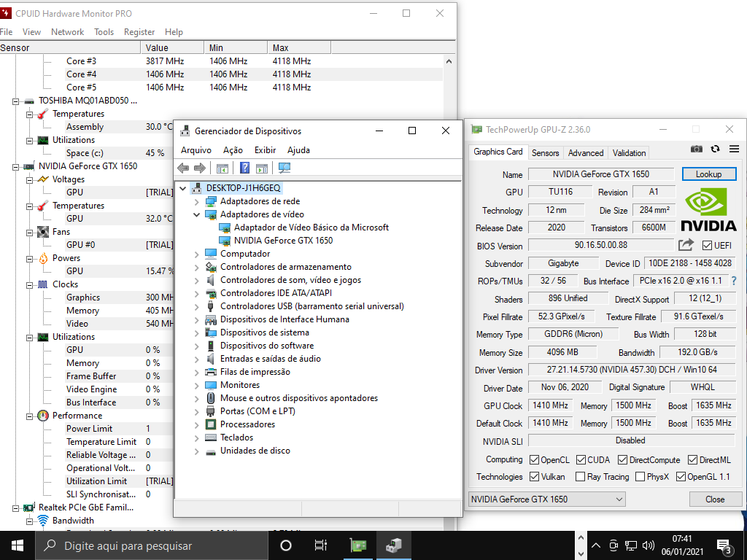Click the scan for hardware changes monitor icon
Screen dimensions: 747x560
click(285, 168)
